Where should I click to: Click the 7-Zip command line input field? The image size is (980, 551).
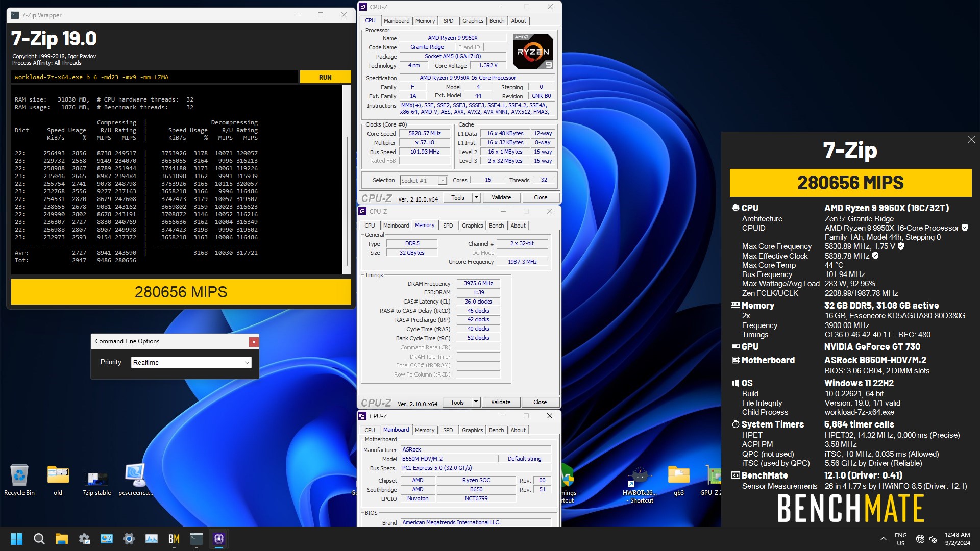point(155,77)
